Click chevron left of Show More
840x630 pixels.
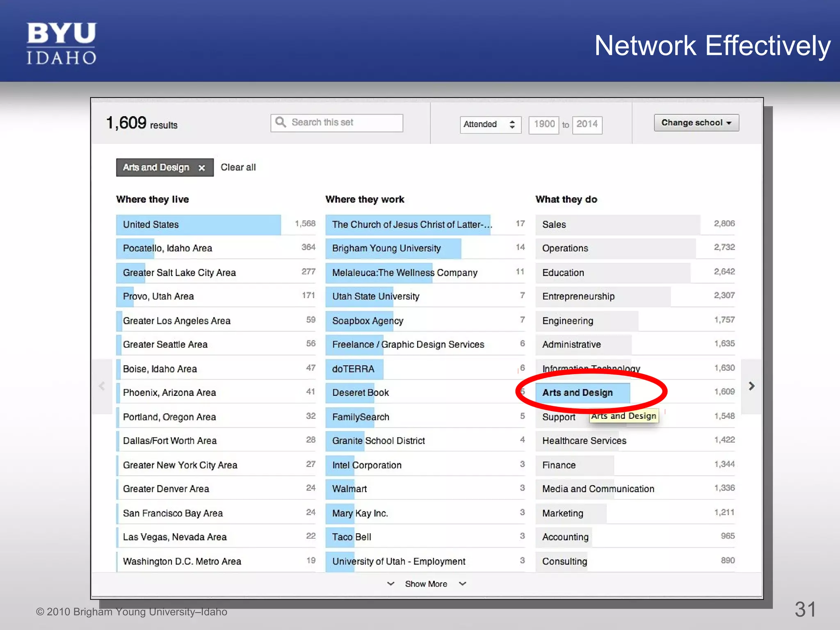(390, 584)
